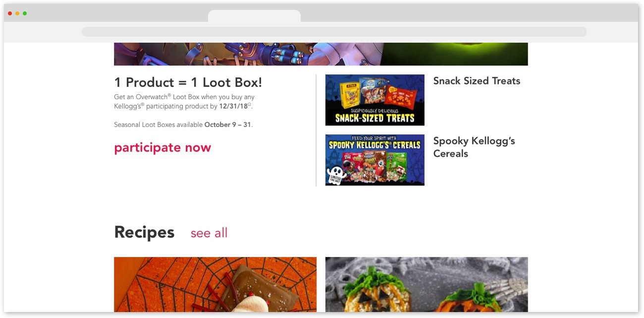The width and height of the screenshot is (644, 318).
Task: Click the "Recipes" section heading
Action: click(x=144, y=232)
